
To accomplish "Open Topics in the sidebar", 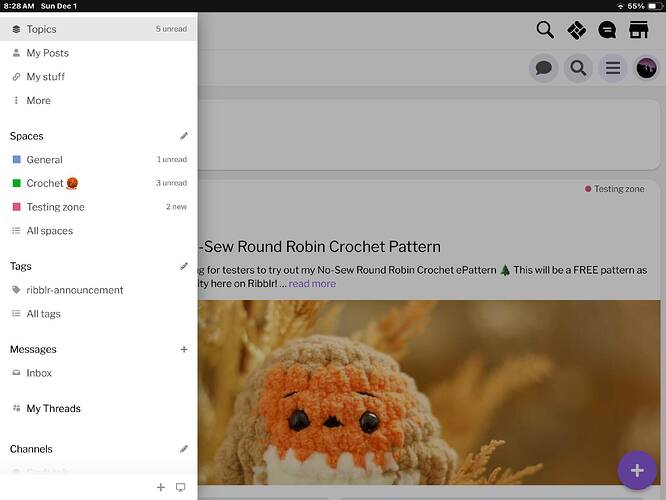I will [x=98, y=29].
